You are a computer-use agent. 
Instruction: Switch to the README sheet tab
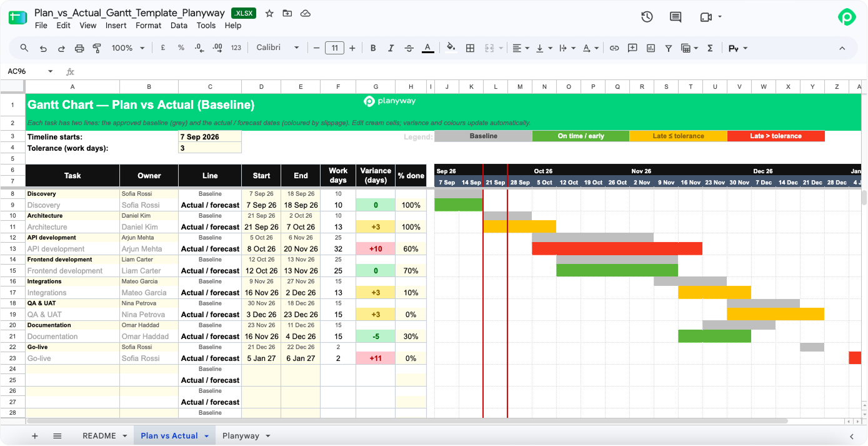click(99, 436)
